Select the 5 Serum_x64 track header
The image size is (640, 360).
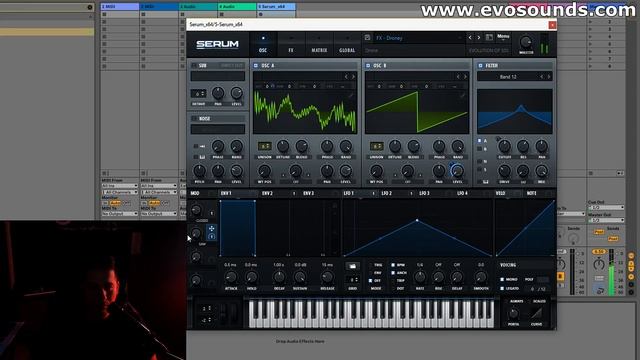pyautogui.click(x=276, y=7)
